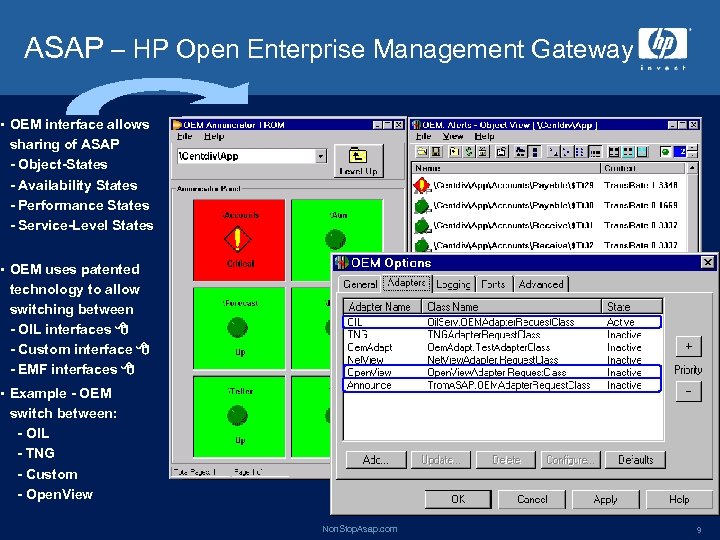
Task: Sort by Adapter Name column header
Action: pos(382,306)
